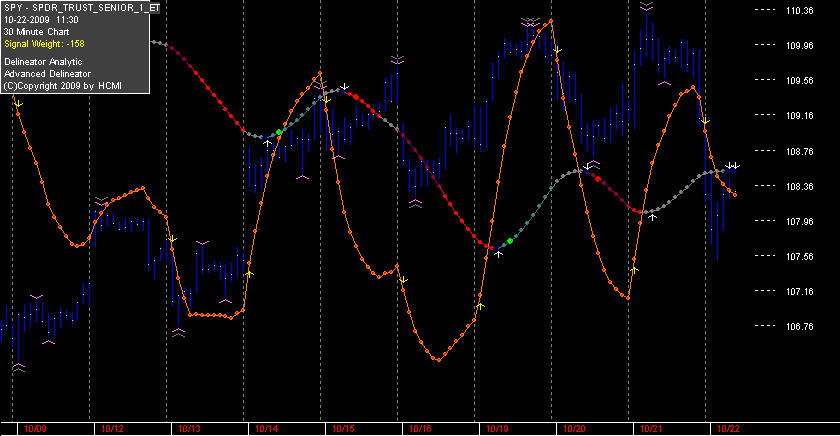Click the white up arrow on 10/19
840x436 pixels.
tap(499, 253)
